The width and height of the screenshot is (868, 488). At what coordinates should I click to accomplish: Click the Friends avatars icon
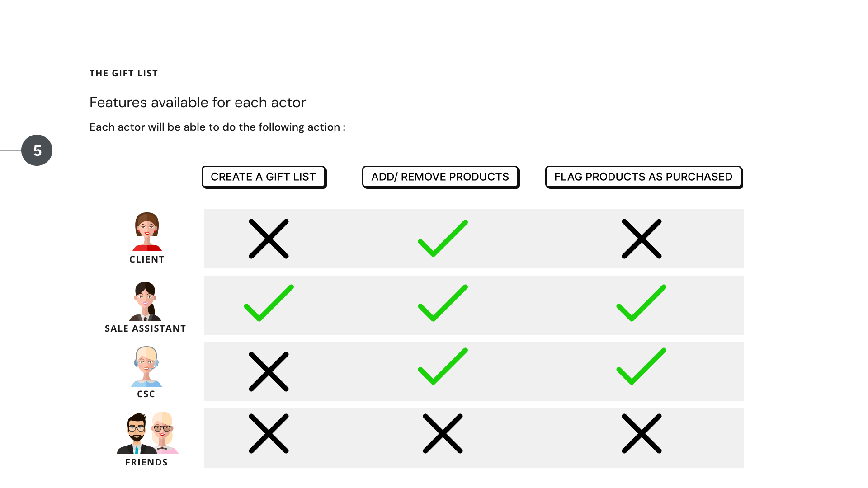(148, 433)
